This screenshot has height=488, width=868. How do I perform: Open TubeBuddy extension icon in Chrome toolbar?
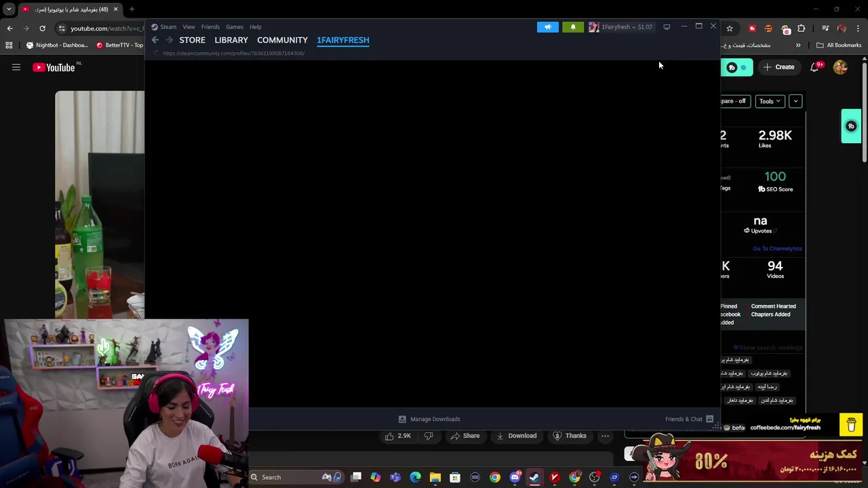click(x=752, y=28)
